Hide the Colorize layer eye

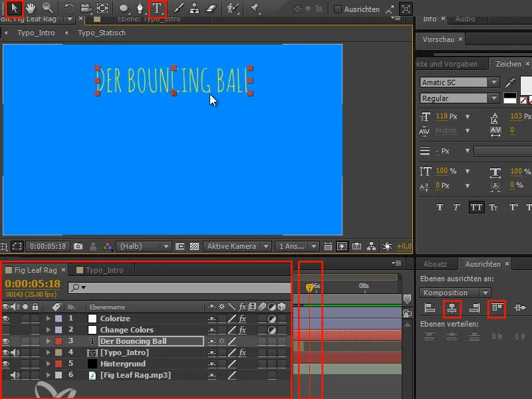6,319
